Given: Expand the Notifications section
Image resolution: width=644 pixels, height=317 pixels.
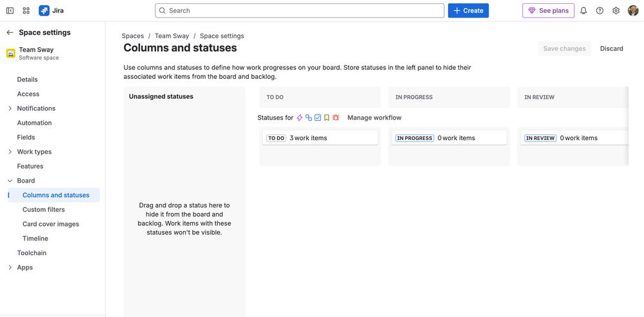Looking at the screenshot, I should click(10, 108).
